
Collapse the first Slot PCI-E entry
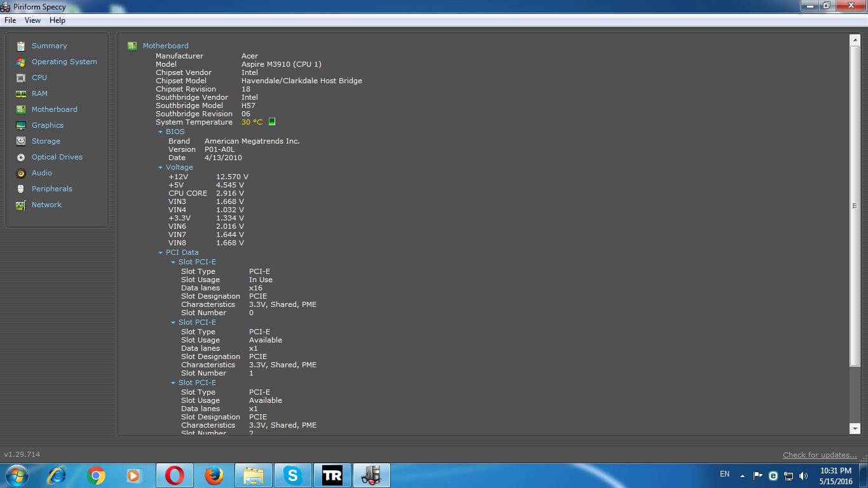(173, 262)
